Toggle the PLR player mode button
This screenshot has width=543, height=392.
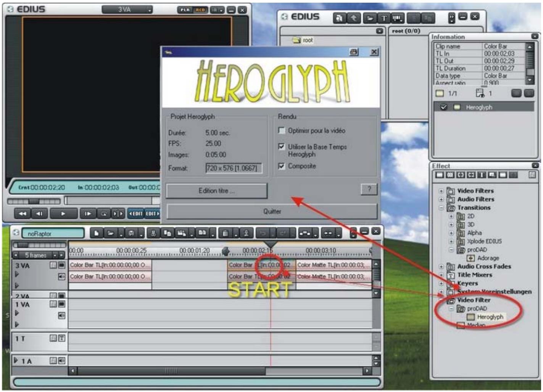coord(185,10)
